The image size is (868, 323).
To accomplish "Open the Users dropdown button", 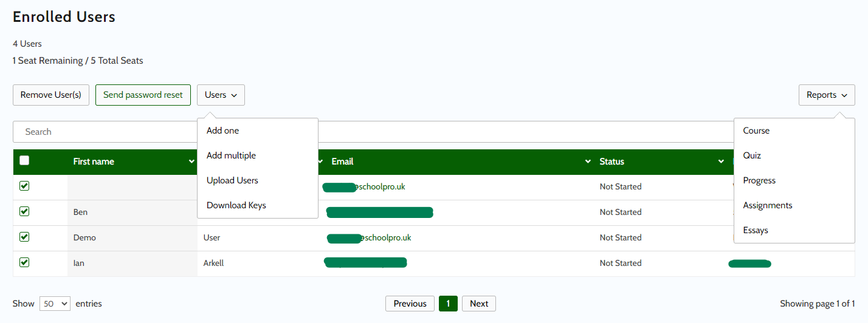I will [221, 95].
